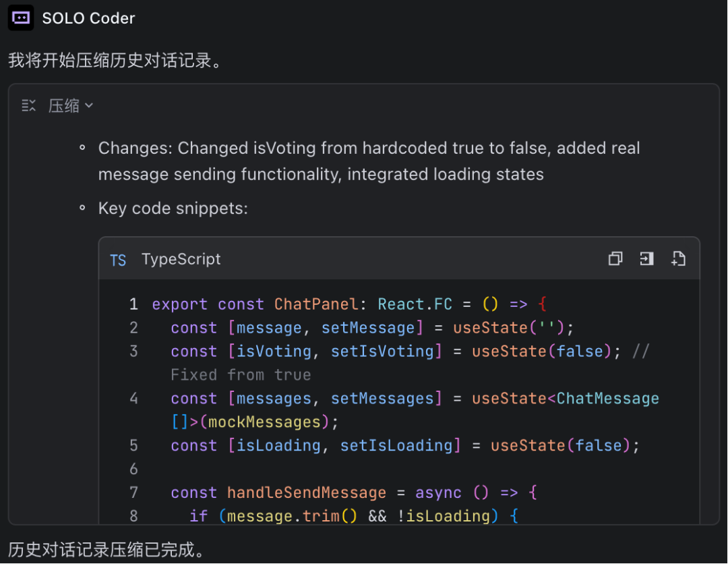
Task: Click the (mockMessages); wrapped line
Action: [x=255, y=422]
